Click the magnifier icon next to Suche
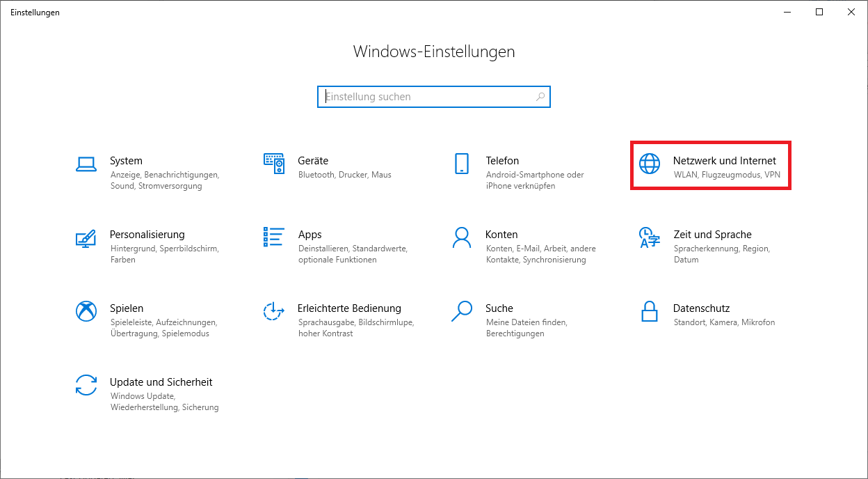 (462, 311)
